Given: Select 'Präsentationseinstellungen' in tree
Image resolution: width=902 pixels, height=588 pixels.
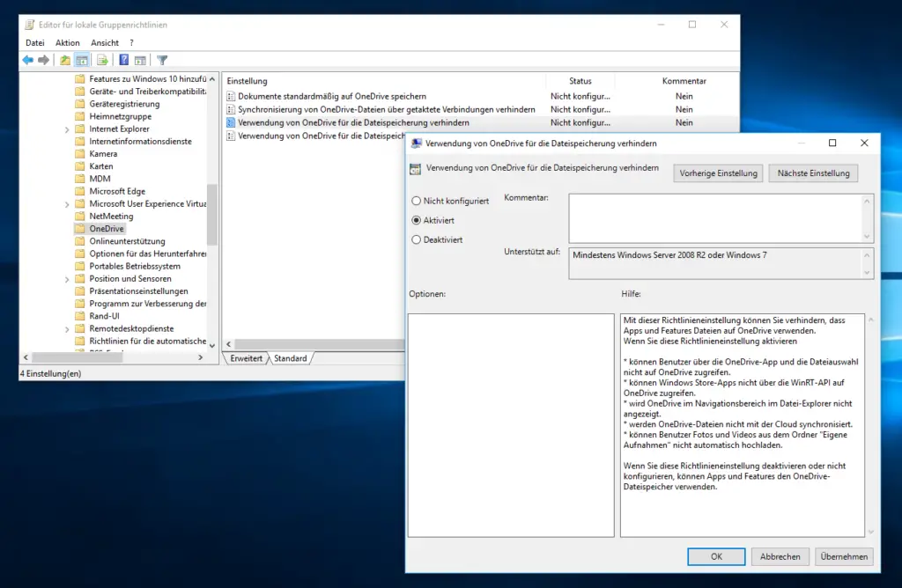Looking at the screenshot, I should (138, 290).
